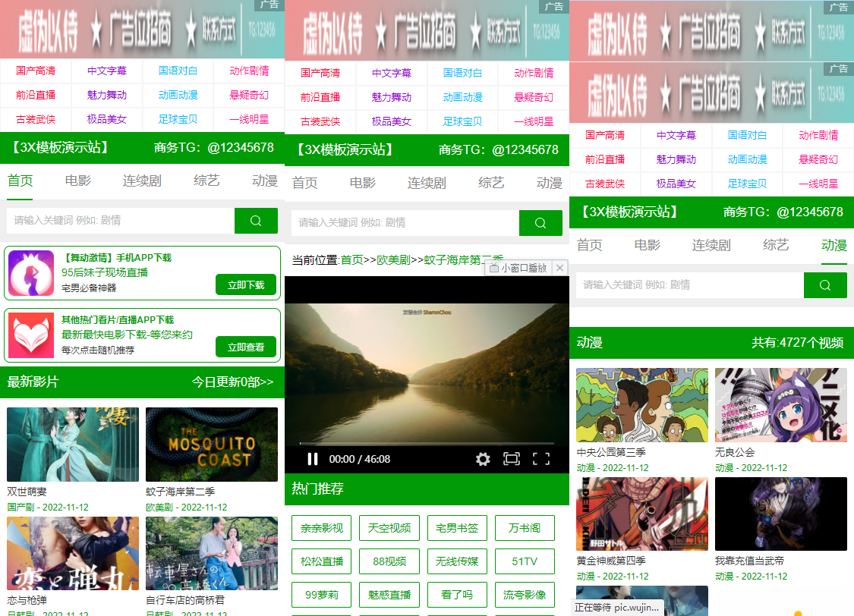Open the 看了吗 recommendation link
The image size is (854, 616).
457,595
